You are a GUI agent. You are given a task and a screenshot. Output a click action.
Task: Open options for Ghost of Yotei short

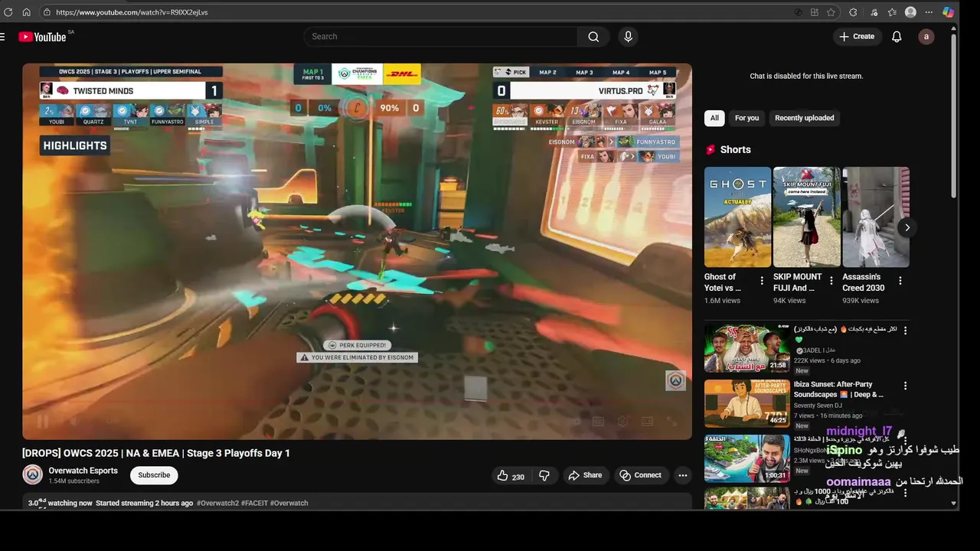coord(762,281)
